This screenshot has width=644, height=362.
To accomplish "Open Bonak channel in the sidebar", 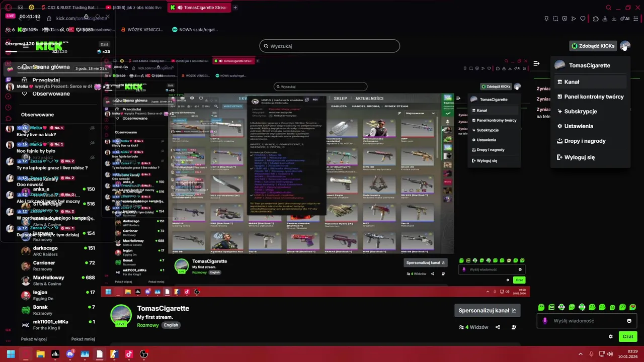I will click(x=58, y=310).
